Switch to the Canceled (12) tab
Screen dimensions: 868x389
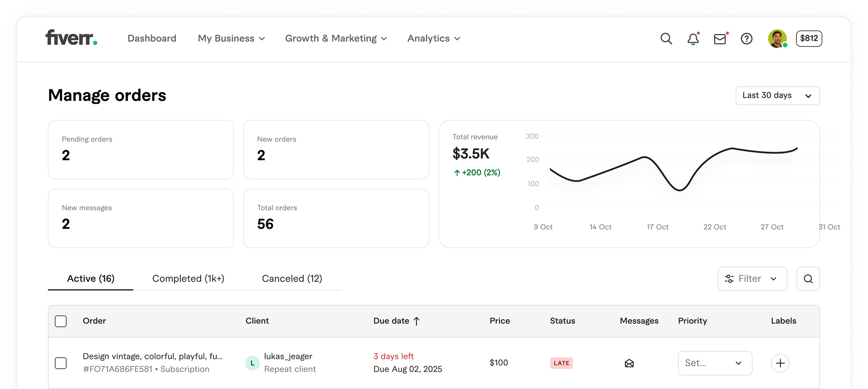pyautogui.click(x=292, y=279)
